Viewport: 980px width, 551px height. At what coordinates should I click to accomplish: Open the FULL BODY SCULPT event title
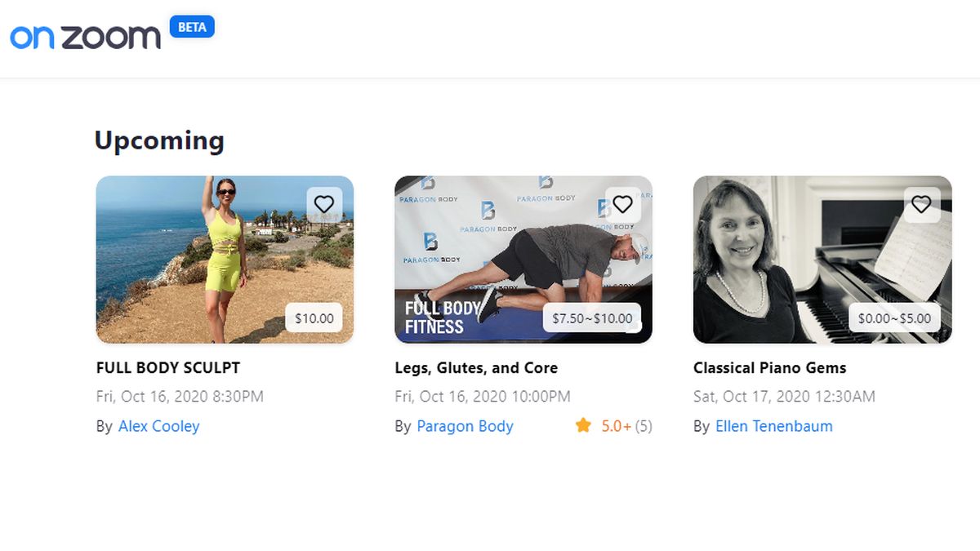168,367
